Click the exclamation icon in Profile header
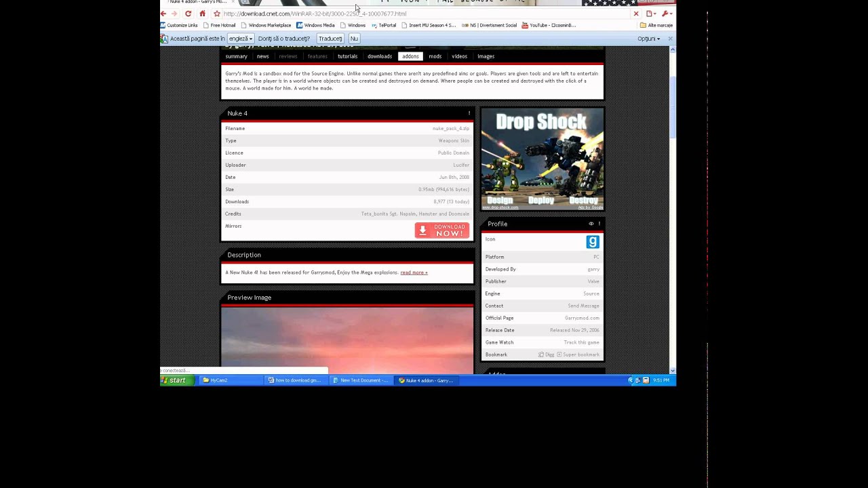 pos(599,224)
